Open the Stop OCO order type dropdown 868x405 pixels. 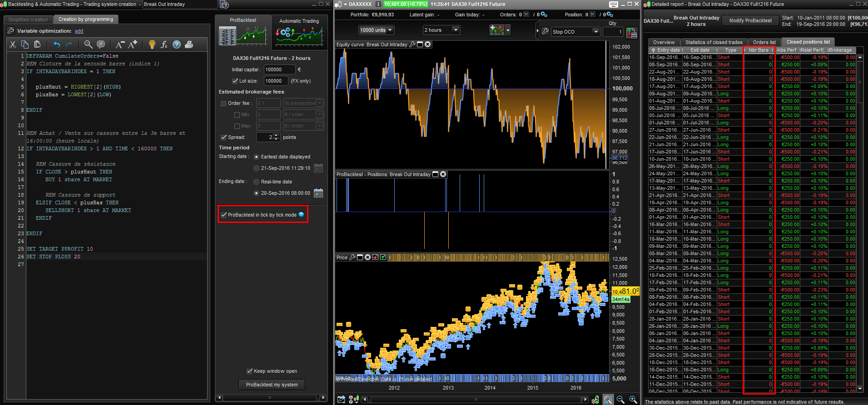tap(575, 32)
